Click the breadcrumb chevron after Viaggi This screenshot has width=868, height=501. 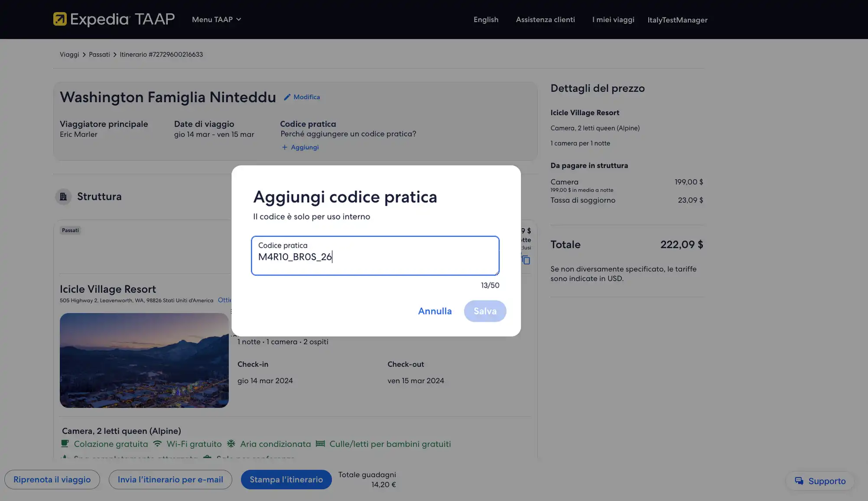(x=84, y=55)
